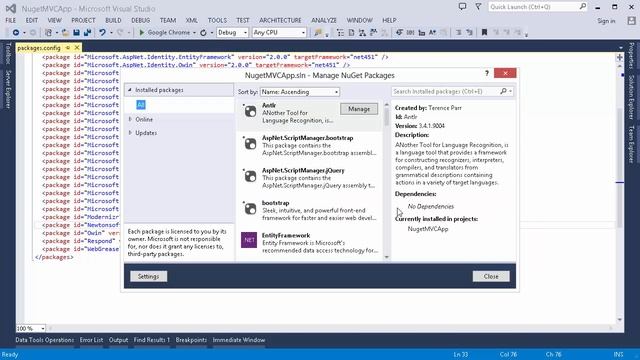Image resolution: width=640 pixels, height=360 pixels.
Task: Click the package list scrollbar down arrow
Action: [x=387, y=257]
